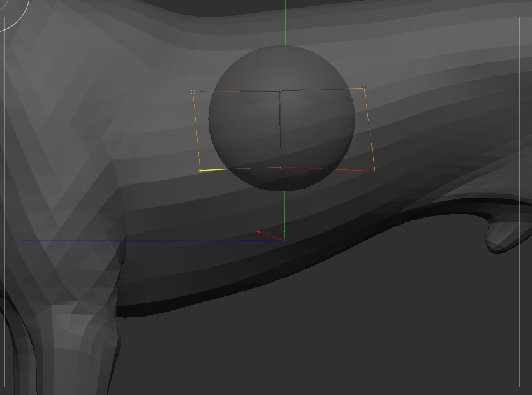Viewport: 532px width, 395px height.
Task: Click the green axis line above the sphere
Action: click(285, 22)
